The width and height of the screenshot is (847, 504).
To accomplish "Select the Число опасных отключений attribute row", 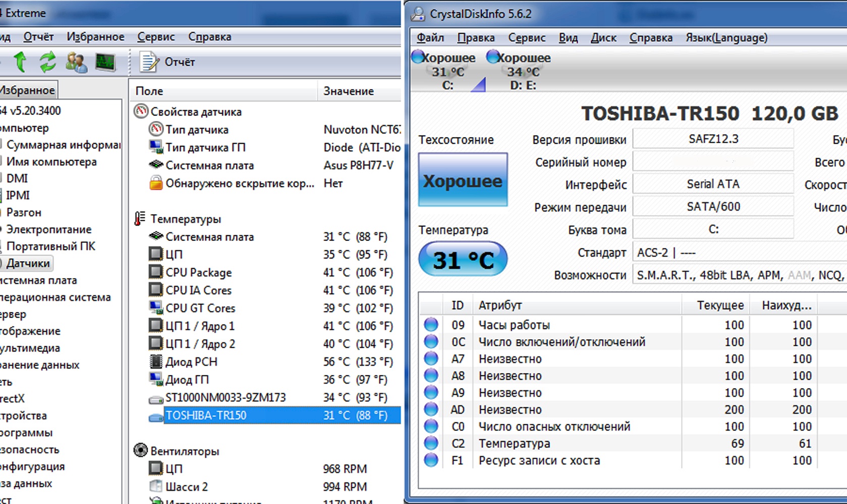I will coord(633,426).
